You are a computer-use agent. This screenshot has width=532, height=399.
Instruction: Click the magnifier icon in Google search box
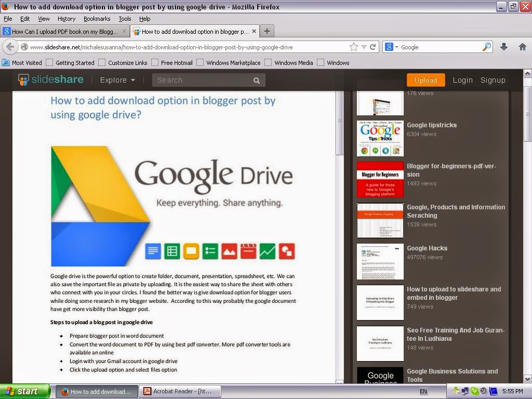[x=487, y=47]
